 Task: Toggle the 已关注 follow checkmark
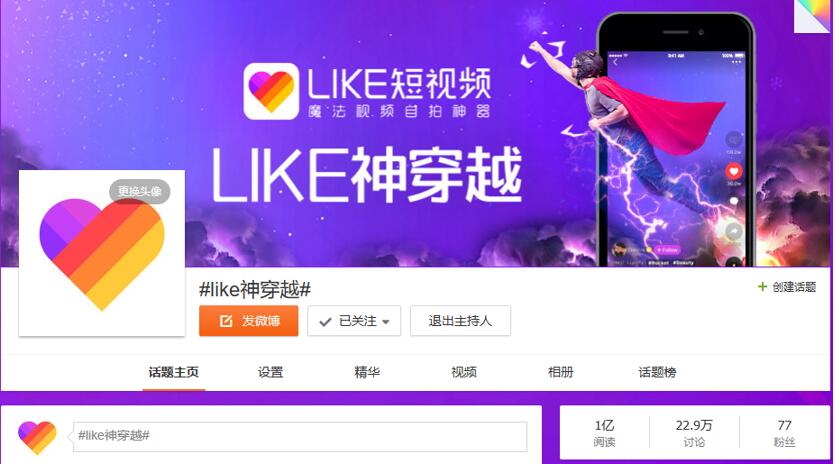click(x=325, y=322)
